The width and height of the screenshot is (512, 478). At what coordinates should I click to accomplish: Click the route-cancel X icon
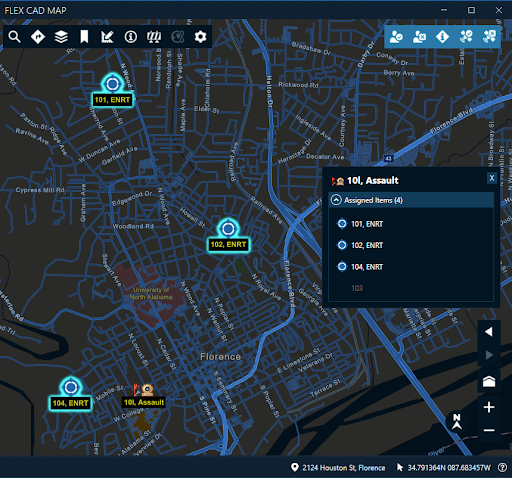pos(489,37)
